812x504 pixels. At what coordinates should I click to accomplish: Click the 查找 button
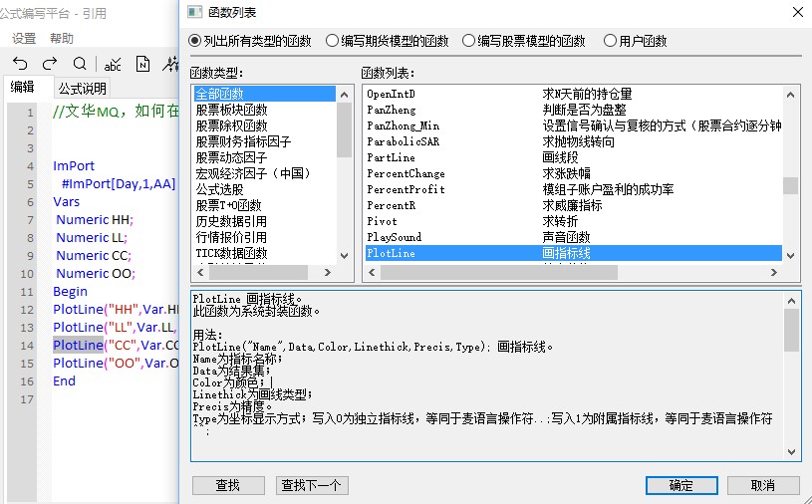click(x=228, y=485)
